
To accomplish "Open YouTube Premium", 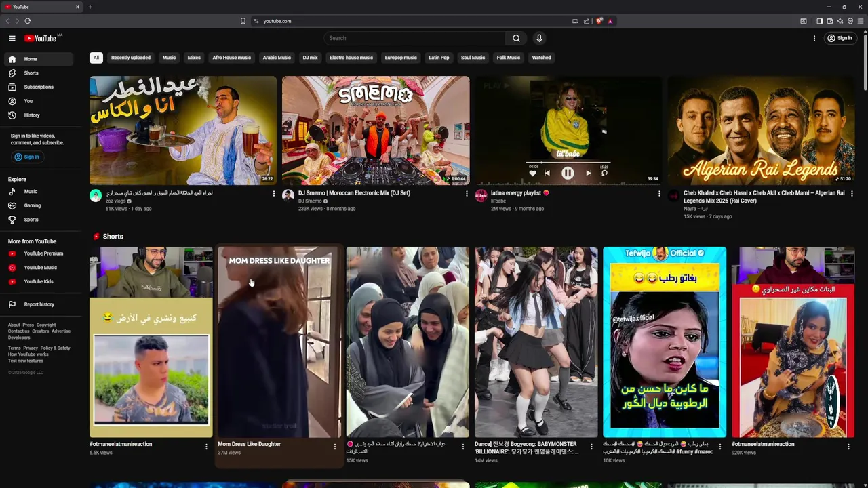I will (38, 253).
